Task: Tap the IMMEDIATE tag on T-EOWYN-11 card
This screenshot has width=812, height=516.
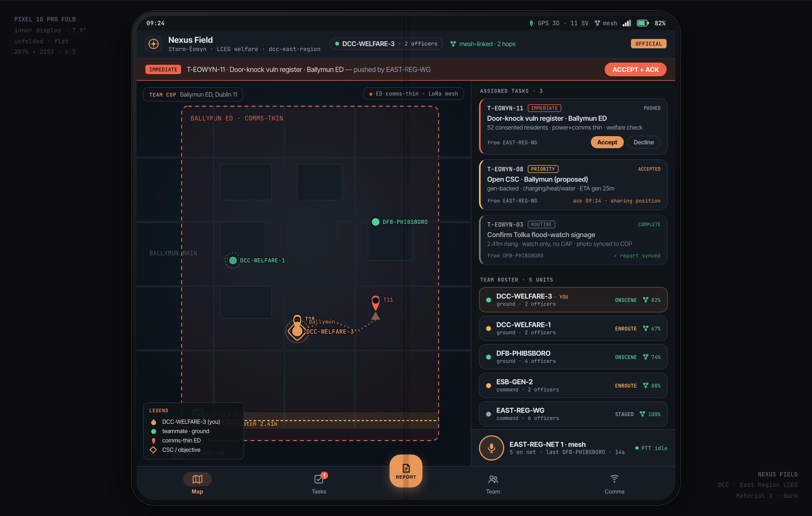Action: [x=544, y=108]
